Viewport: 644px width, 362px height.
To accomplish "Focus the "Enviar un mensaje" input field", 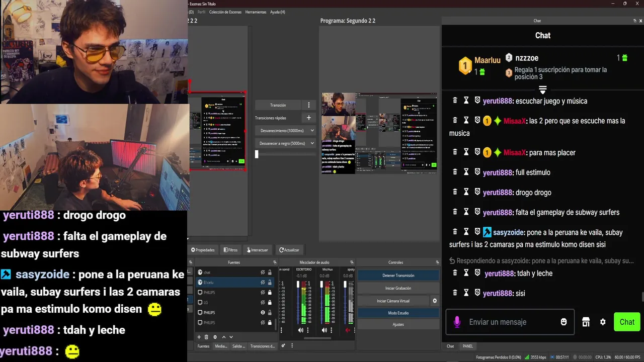I will (x=510, y=322).
